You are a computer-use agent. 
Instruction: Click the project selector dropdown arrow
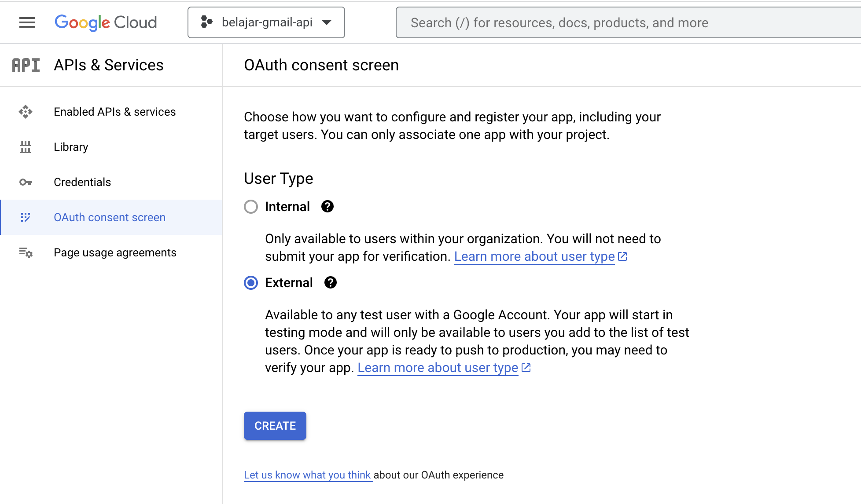coord(327,22)
